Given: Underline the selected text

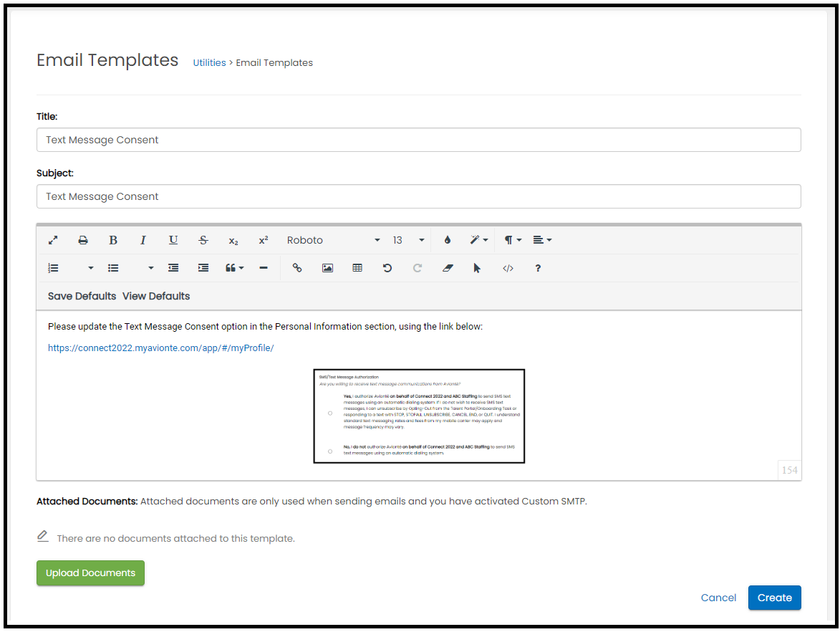Looking at the screenshot, I should point(173,240).
